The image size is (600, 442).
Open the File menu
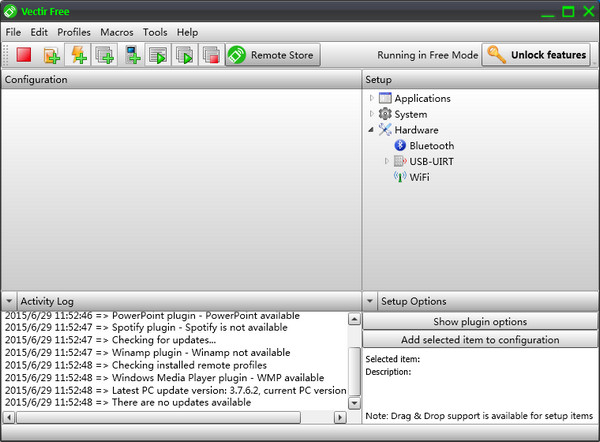(13, 32)
